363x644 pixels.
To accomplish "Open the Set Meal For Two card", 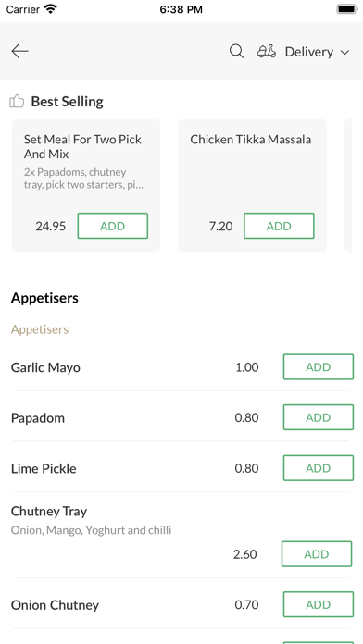I will click(86, 186).
